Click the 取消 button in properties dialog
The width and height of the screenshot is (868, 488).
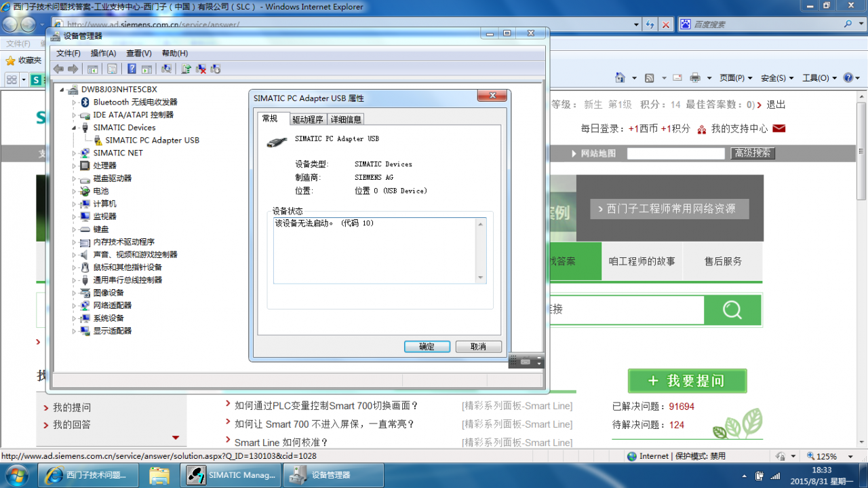[479, 347]
